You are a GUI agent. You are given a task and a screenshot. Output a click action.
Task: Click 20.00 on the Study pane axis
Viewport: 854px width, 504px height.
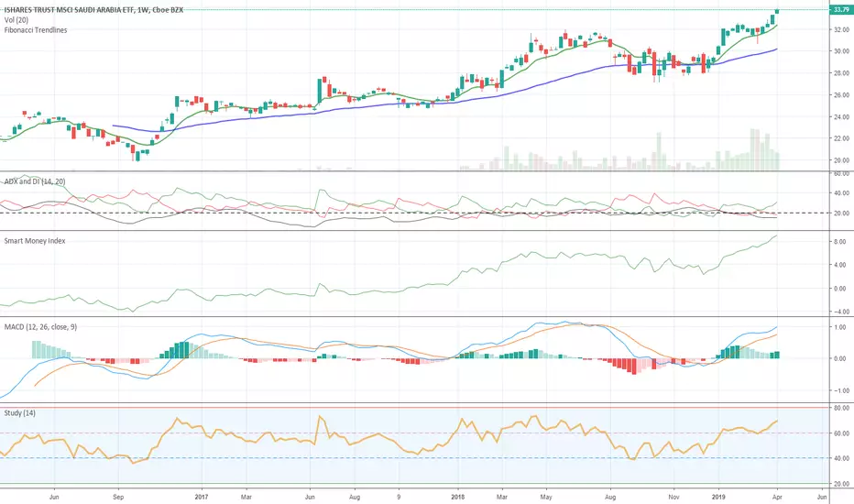(841, 484)
